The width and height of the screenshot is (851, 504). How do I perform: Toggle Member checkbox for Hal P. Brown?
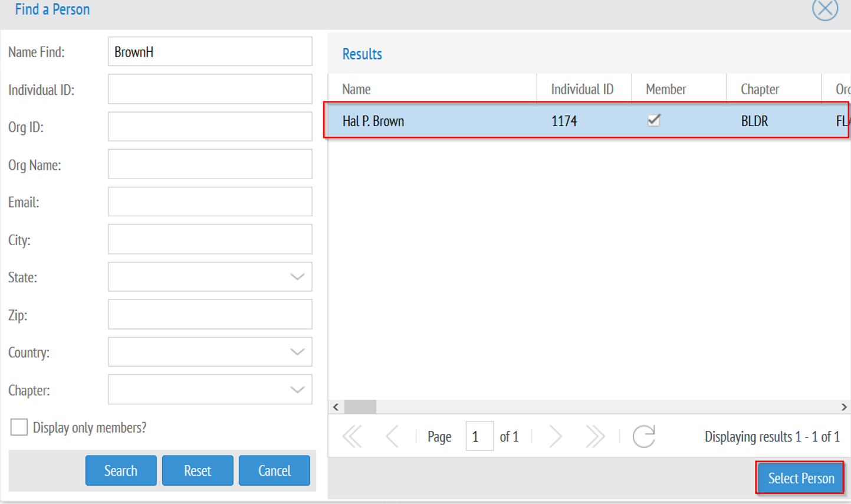pos(653,120)
